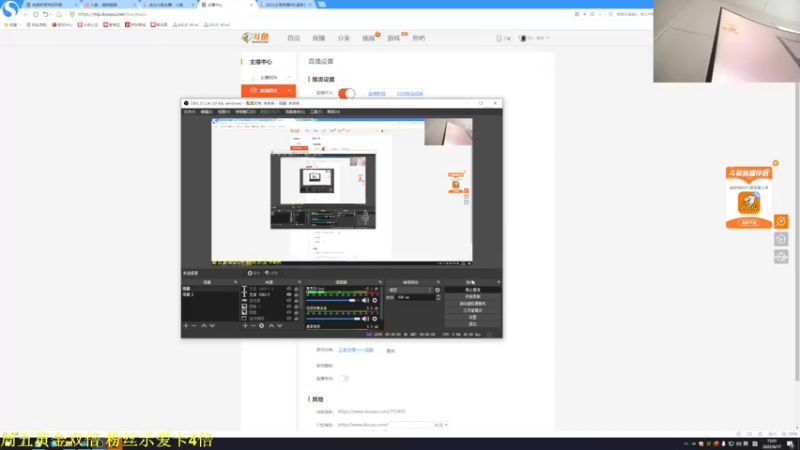
Task: Mute the microphone channel in OBS mixer
Action: click(365, 301)
